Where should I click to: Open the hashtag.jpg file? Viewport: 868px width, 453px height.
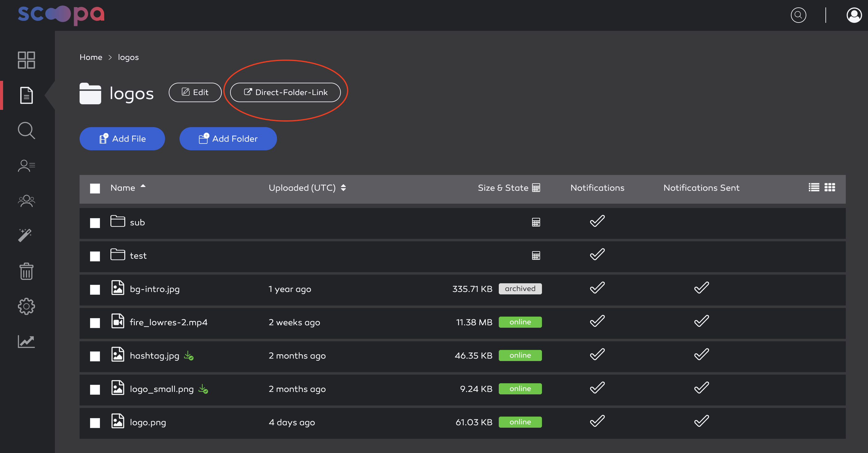[x=154, y=355]
